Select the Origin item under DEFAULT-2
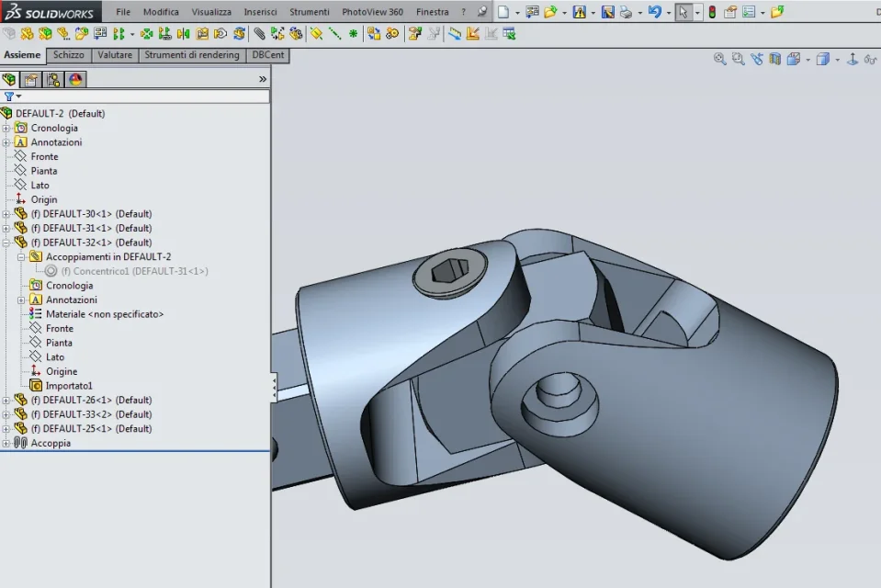 point(44,199)
